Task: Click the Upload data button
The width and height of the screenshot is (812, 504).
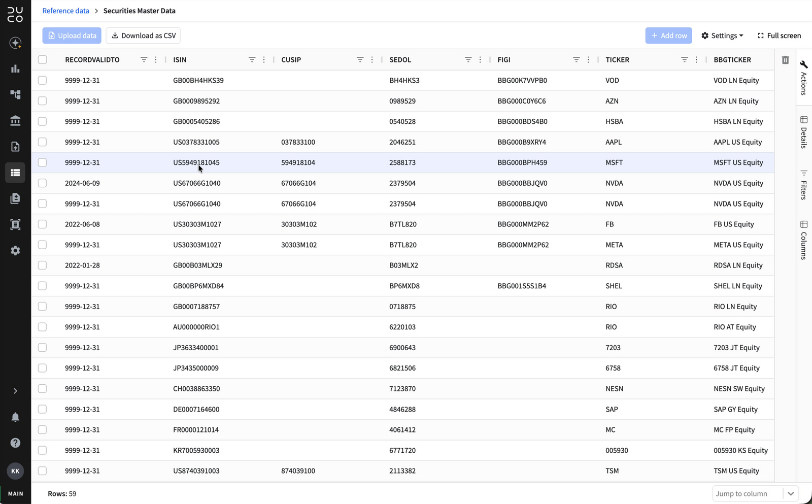Action: point(72,36)
